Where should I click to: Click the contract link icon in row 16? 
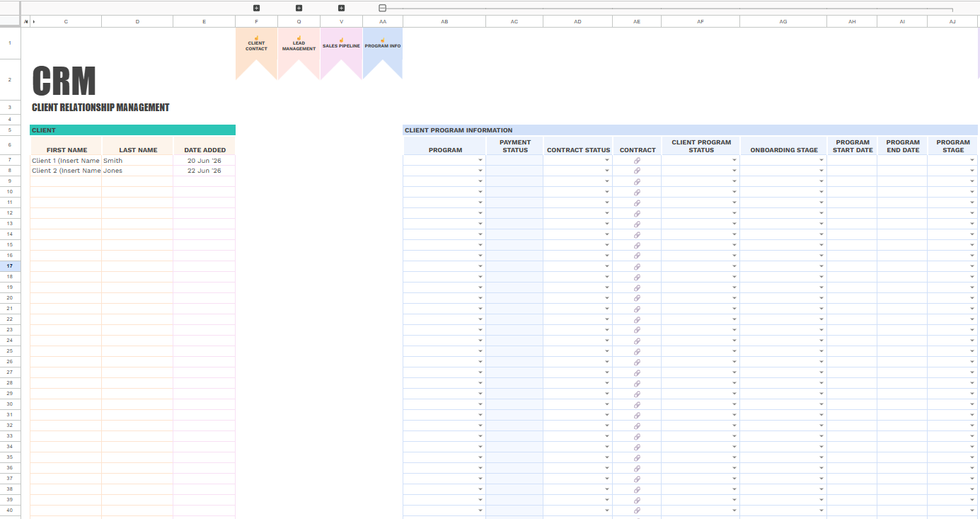pyautogui.click(x=637, y=256)
